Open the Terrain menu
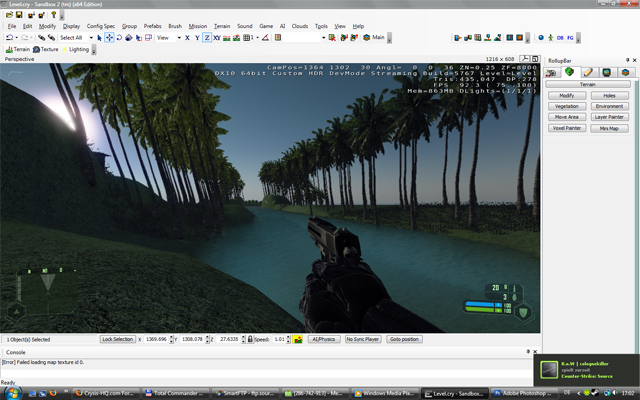Image resolution: width=640 pixels, height=400 pixels. pyautogui.click(x=222, y=26)
